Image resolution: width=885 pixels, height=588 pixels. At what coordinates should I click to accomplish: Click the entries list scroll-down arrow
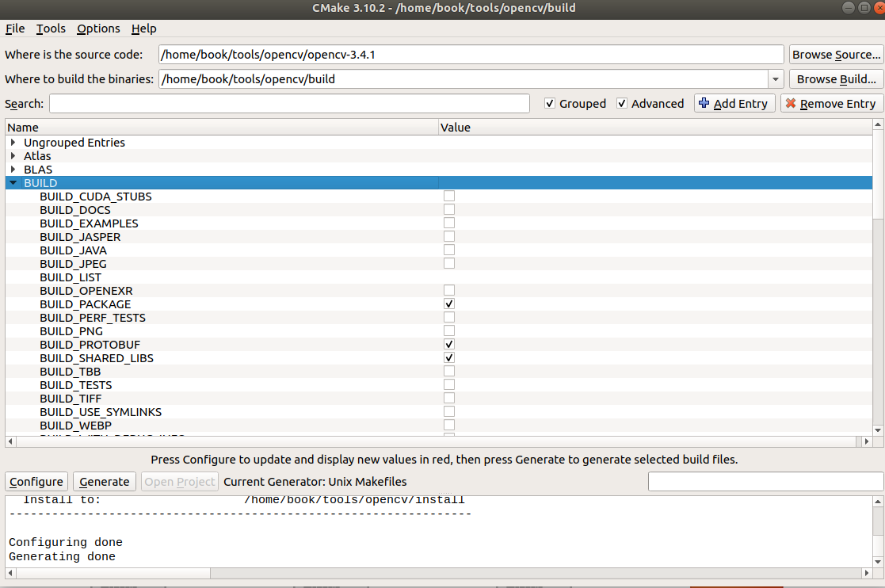tap(878, 430)
